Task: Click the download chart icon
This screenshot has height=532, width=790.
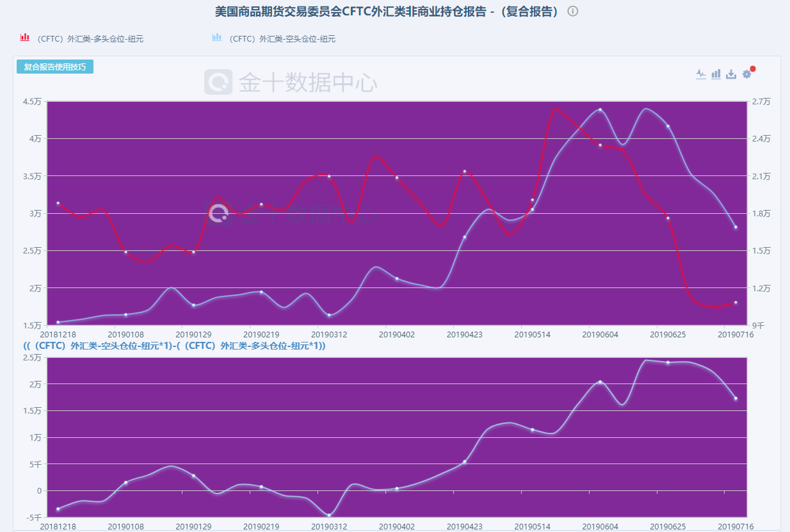Action: coord(731,74)
